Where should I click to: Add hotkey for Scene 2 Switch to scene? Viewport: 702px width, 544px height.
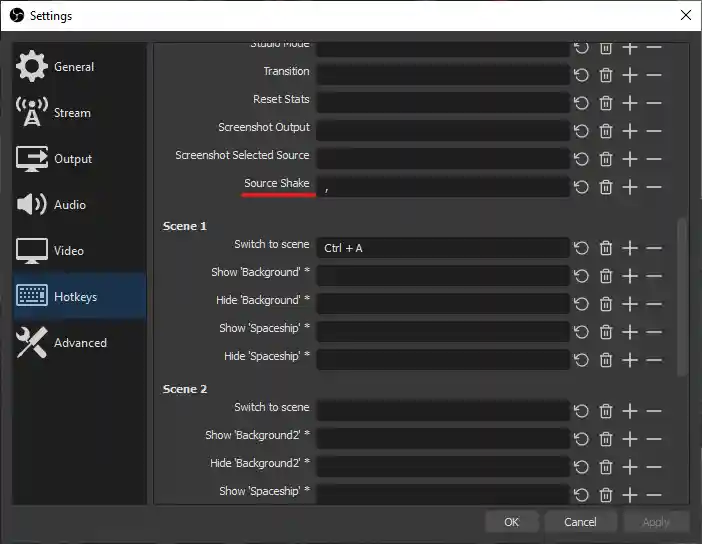click(630, 411)
